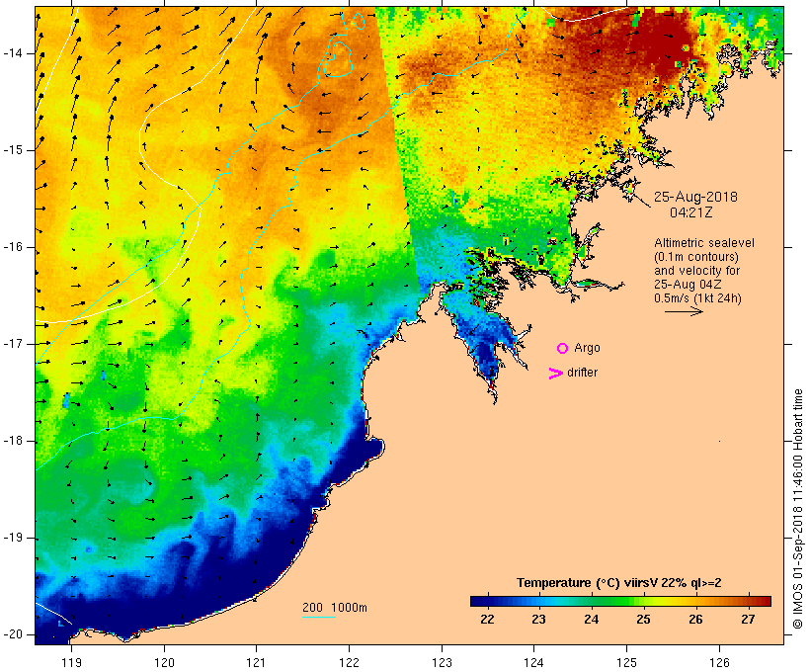Image resolution: width=810 pixels, height=672 pixels.
Task: Click the longitude axis label 122
Action: pyautogui.click(x=350, y=662)
